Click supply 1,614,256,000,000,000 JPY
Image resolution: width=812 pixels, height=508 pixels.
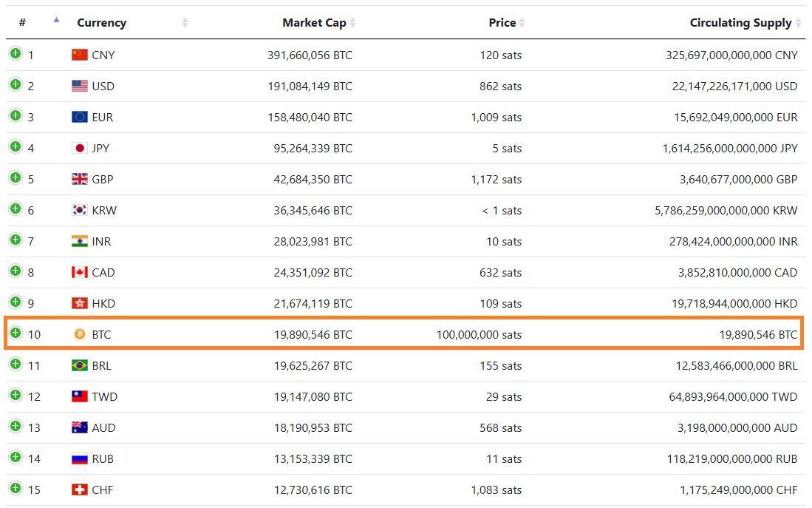[730, 148]
